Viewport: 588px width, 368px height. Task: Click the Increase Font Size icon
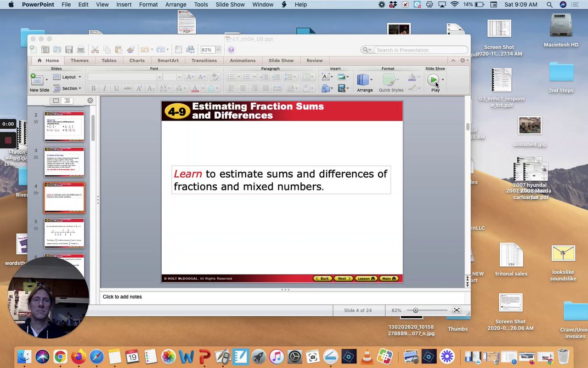pos(190,77)
